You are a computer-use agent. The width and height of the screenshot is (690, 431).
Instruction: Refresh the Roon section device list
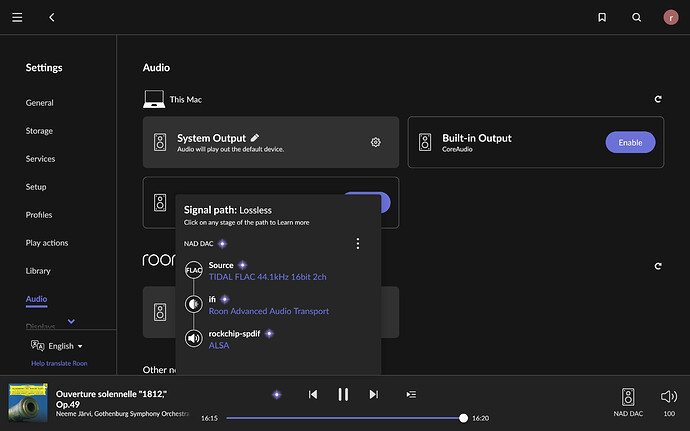[x=658, y=266]
